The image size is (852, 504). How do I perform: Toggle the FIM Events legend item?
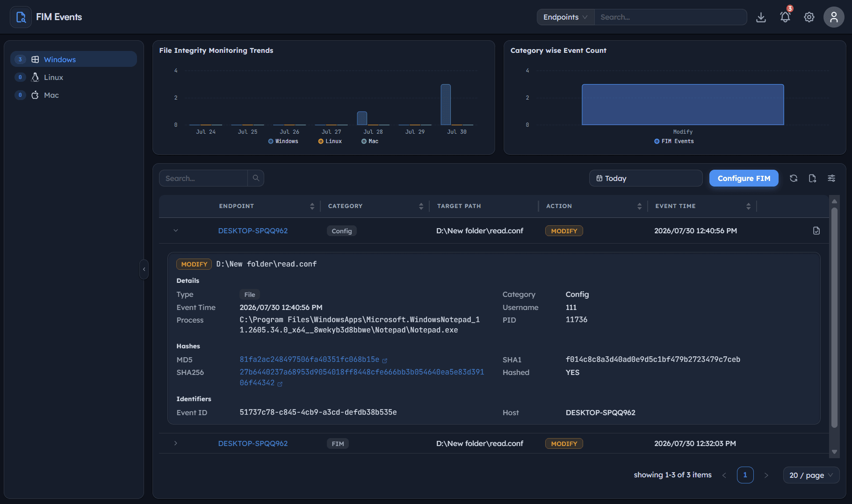(x=674, y=141)
